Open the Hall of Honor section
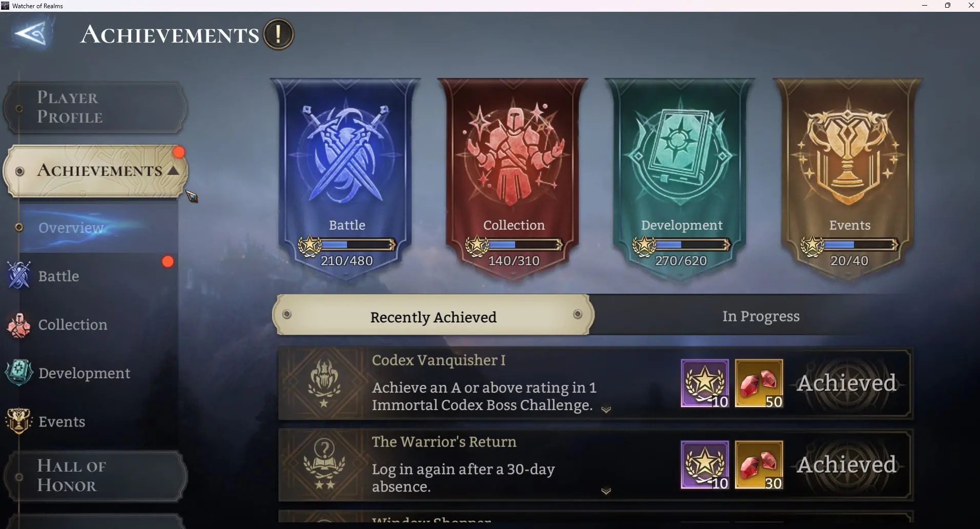Viewport: 980px width, 529px height. coord(95,476)
